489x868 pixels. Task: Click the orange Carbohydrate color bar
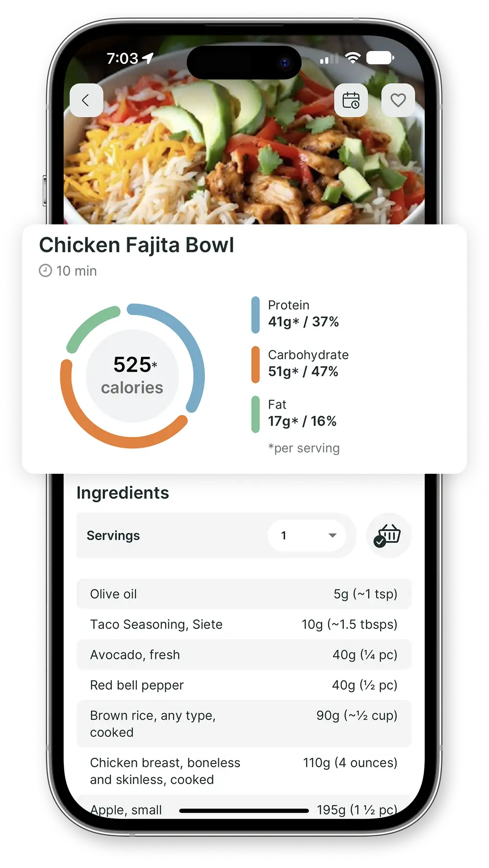(256, 364)
